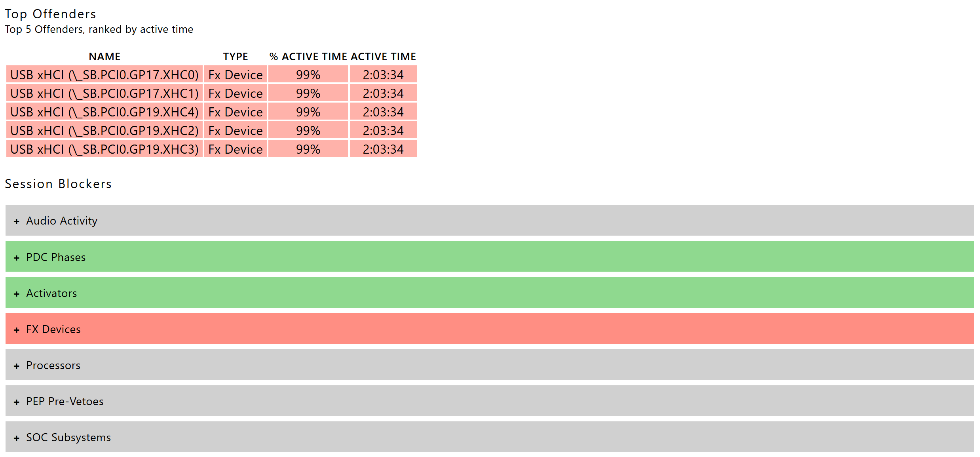
Task: Expand the PEP Pre-Vetoes section
Action: coord(65,401)
